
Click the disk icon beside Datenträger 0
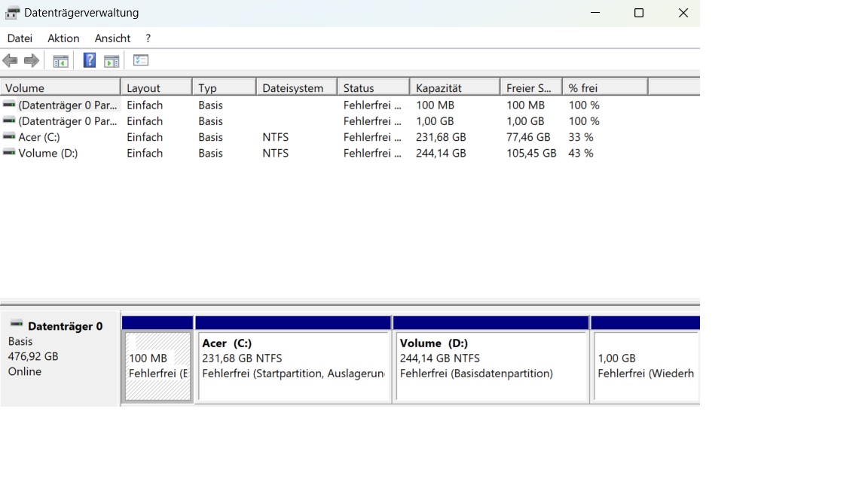point(17,324)
